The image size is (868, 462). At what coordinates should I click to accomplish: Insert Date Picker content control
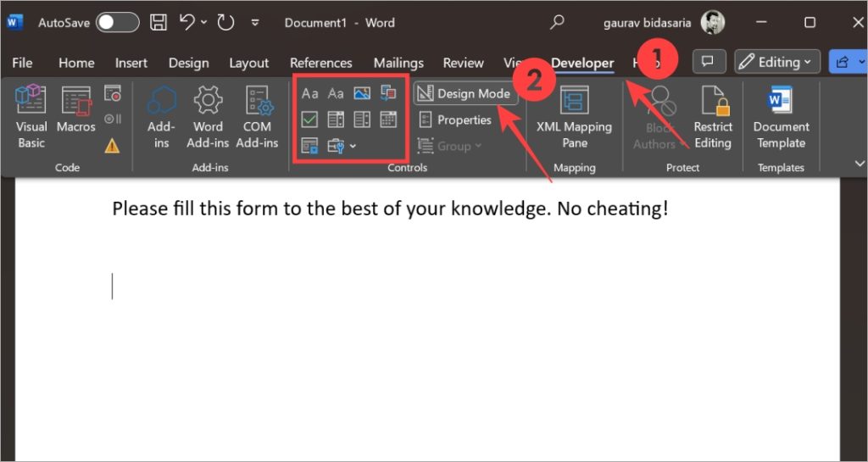pos(388,120)
